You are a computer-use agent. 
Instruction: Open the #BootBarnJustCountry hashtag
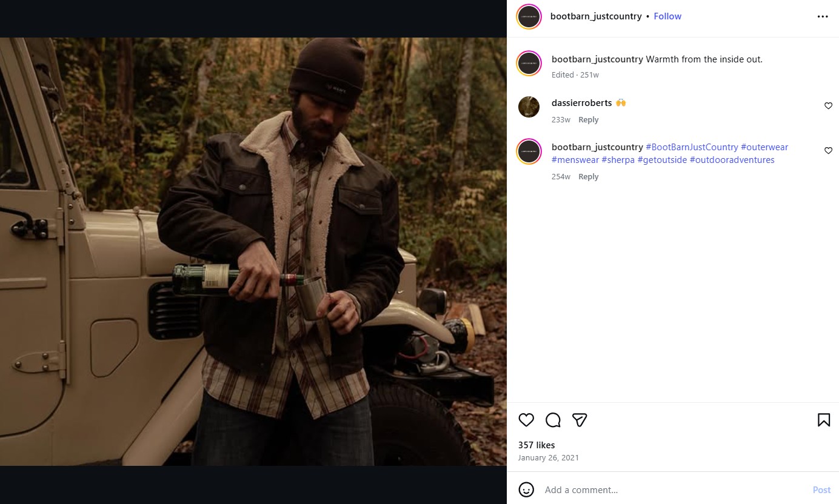[692, 147]
